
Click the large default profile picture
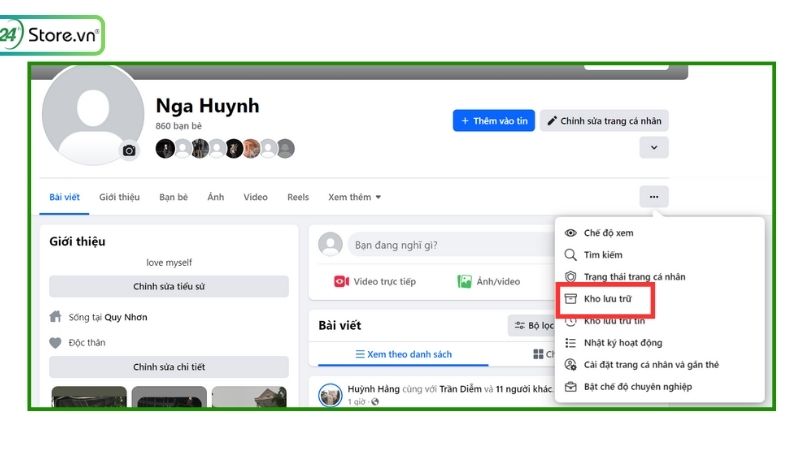tap(93, 115)
